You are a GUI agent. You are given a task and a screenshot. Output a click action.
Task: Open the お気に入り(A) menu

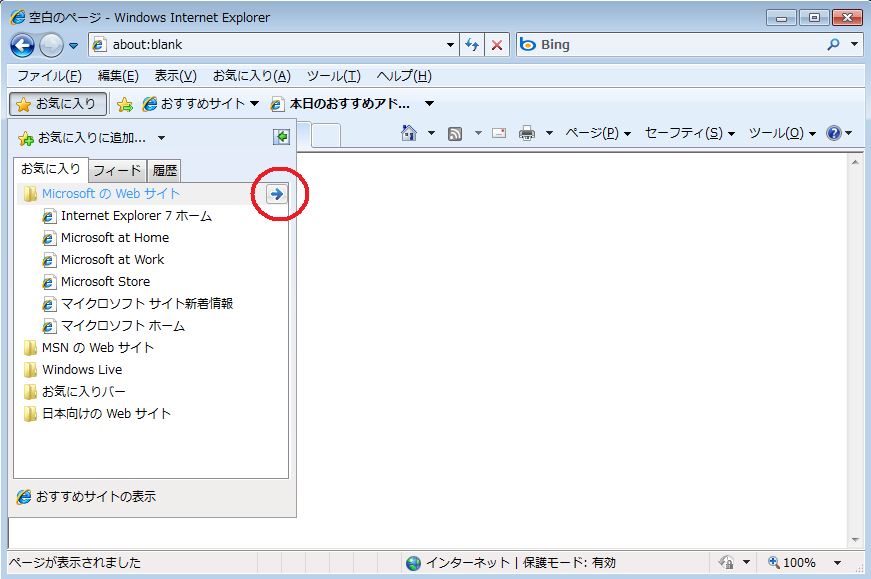(252, 76)
